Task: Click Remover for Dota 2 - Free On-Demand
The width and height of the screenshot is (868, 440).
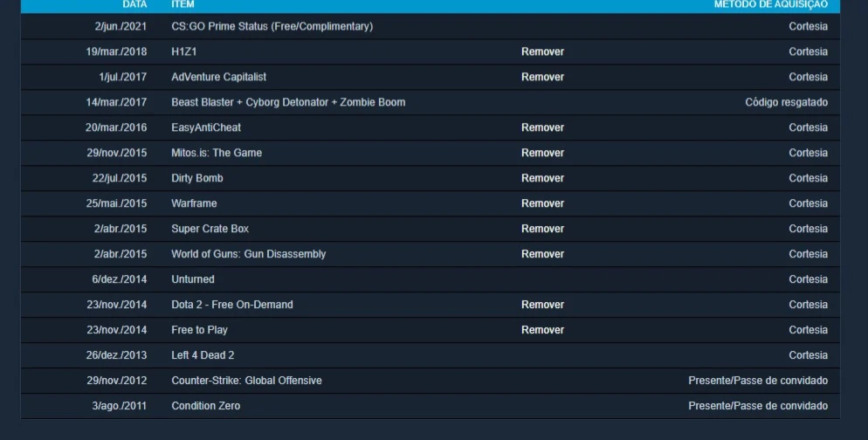Action: (x=542, y=305)
